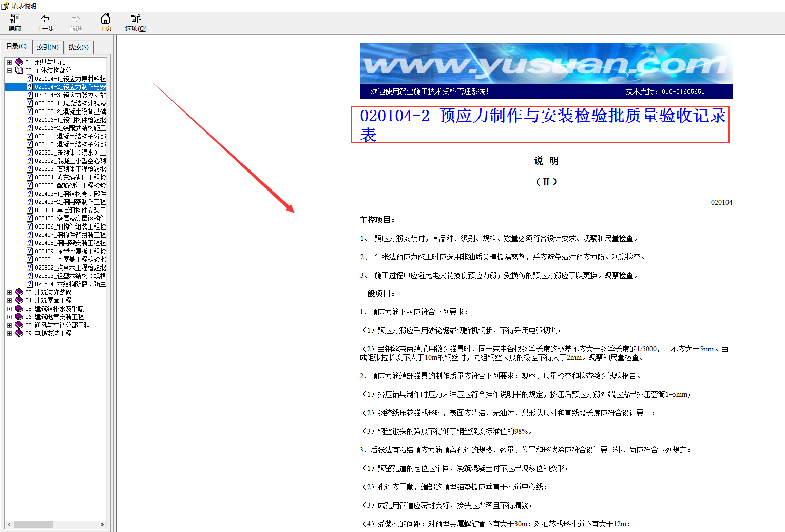785x532 pixels.
Task: Click the help-page icon of 020106-1_预制构件检验批
Action: [x=30, y=120]
